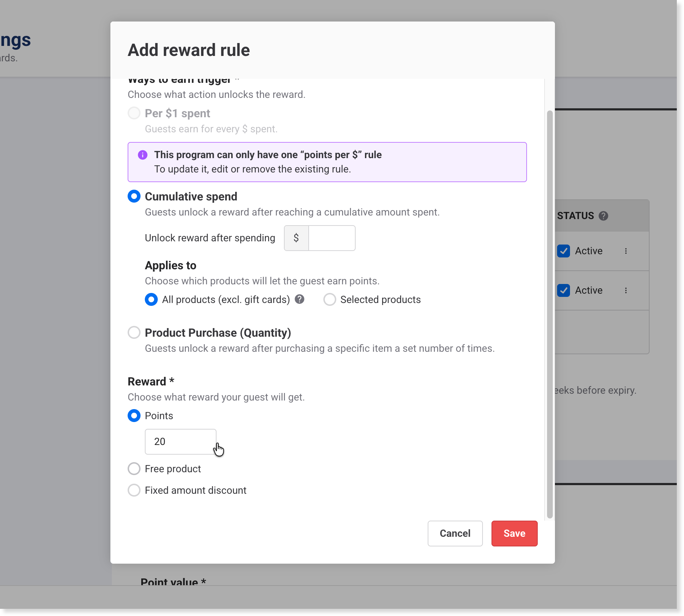Open the second Active row's three-dot menu
Image resolution: width=684 pixels, height=616 pixels.
[626, 290]
